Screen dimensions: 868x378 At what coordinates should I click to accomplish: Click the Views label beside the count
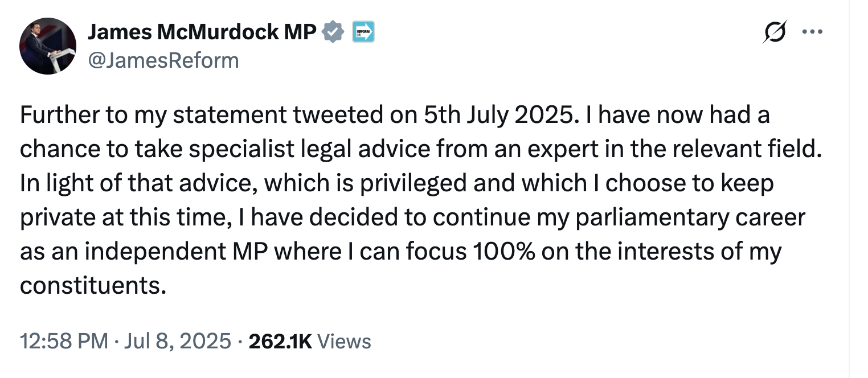click(x=343, y=341)
